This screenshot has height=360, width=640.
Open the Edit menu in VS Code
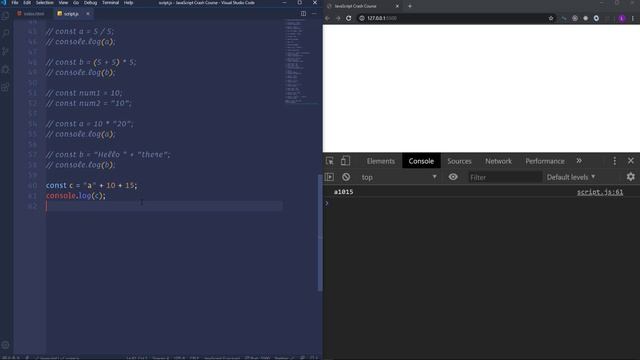[27, 3]
